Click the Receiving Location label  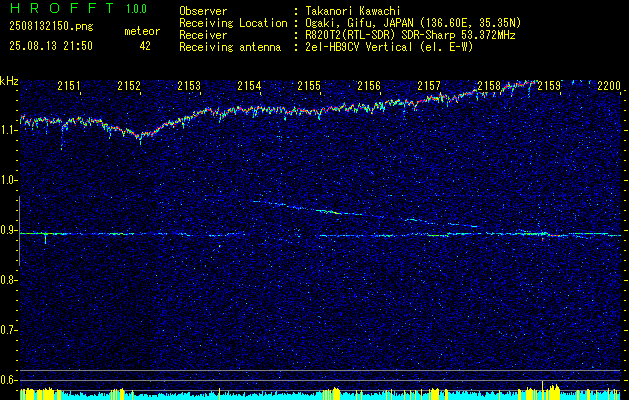point(233,23)
